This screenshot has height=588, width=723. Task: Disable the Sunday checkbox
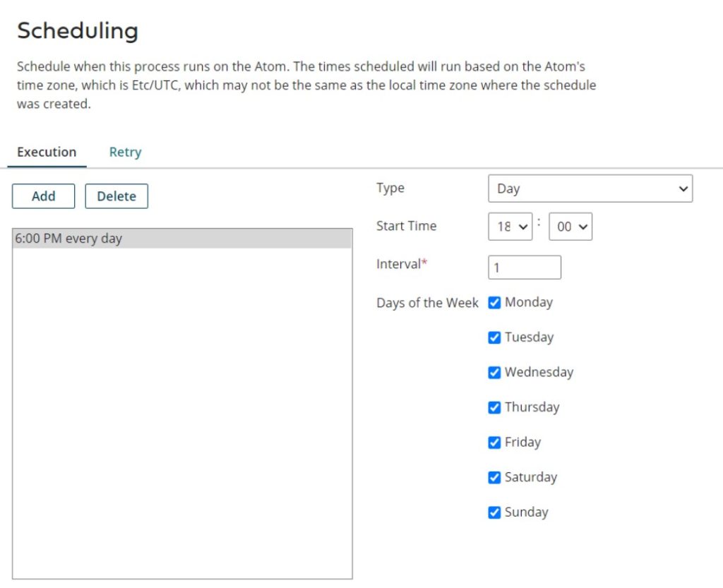click(x=494, y=512)
